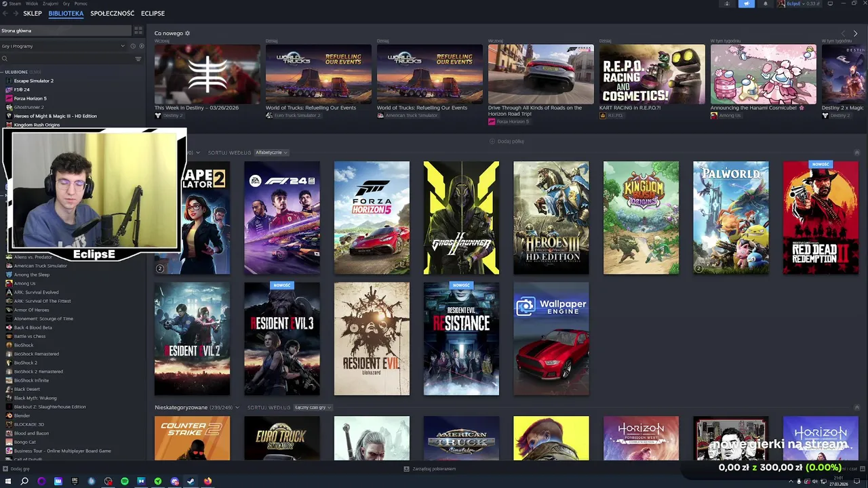Open the Gry menu

pos(66,3)
